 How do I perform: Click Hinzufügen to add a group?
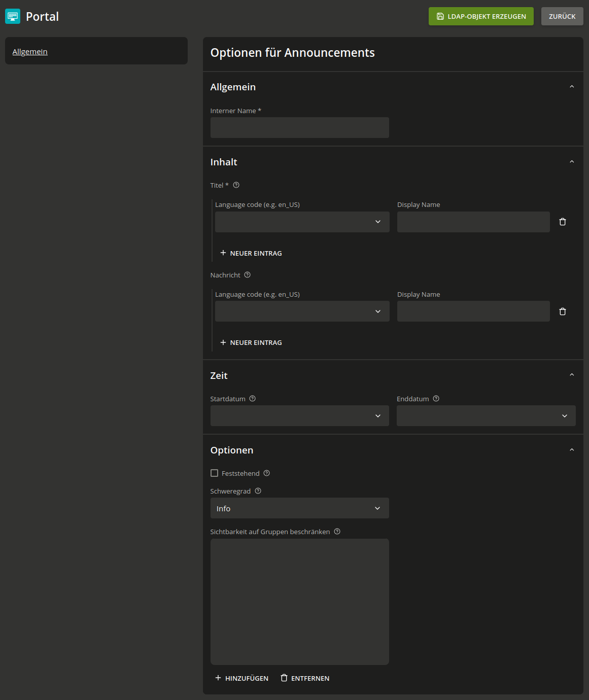[241, 678]
